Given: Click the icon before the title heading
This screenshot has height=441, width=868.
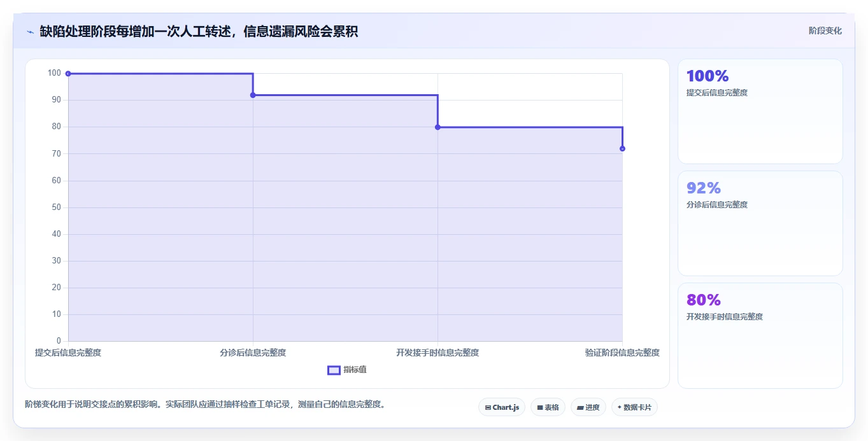Looking at the screenshot, I should [30, 32].
